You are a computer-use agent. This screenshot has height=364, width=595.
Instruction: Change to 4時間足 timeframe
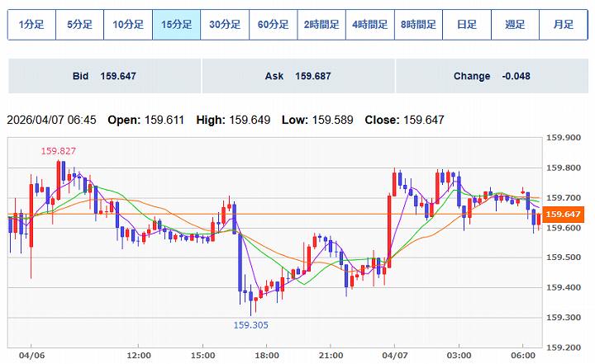(x=369, y=25)
